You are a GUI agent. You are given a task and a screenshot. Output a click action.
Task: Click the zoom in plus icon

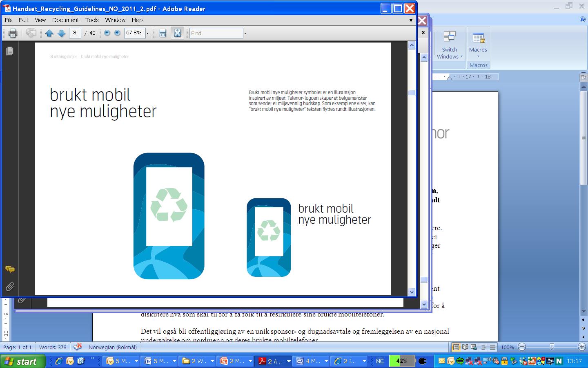tap(117, 33)
